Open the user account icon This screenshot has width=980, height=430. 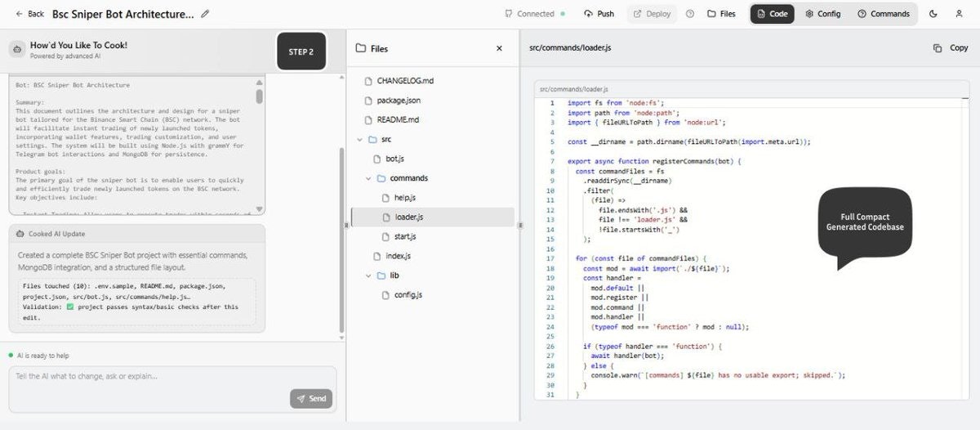(959, 14)
